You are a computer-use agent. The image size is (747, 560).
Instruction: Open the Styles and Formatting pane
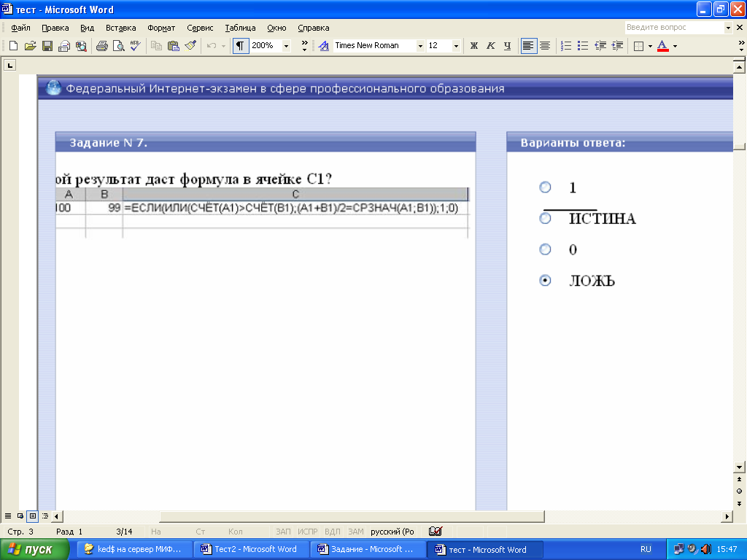[x=323, y=46]
